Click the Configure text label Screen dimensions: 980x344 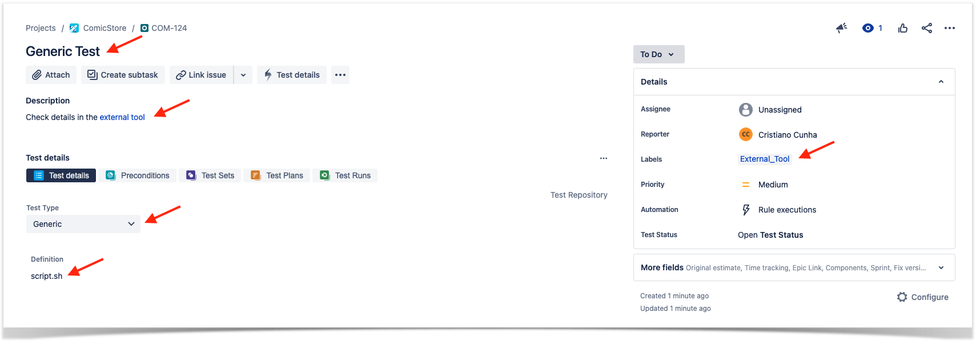(x=930, y=297)
